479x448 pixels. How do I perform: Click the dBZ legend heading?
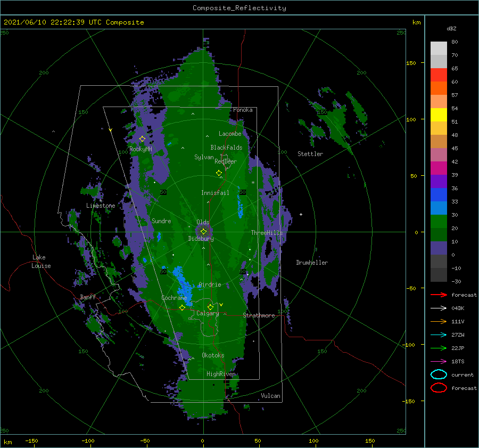pos(451,29)
